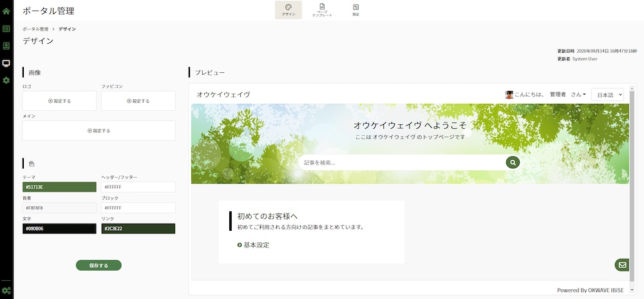Open the article list sidebar icon
The height and width of the screenshot is (299, 644).
pos(6,29)
